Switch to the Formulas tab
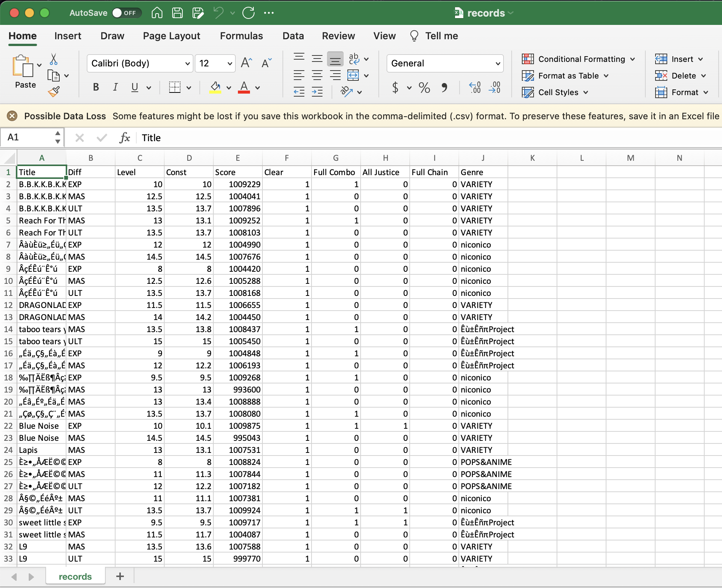Screen dimensions: 722x588 pos(241,36)
